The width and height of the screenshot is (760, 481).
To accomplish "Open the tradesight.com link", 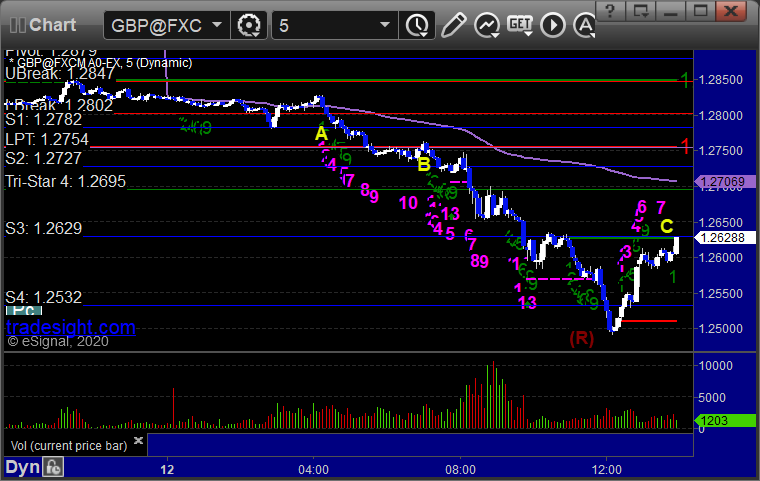I will click(x=71, y=327).
